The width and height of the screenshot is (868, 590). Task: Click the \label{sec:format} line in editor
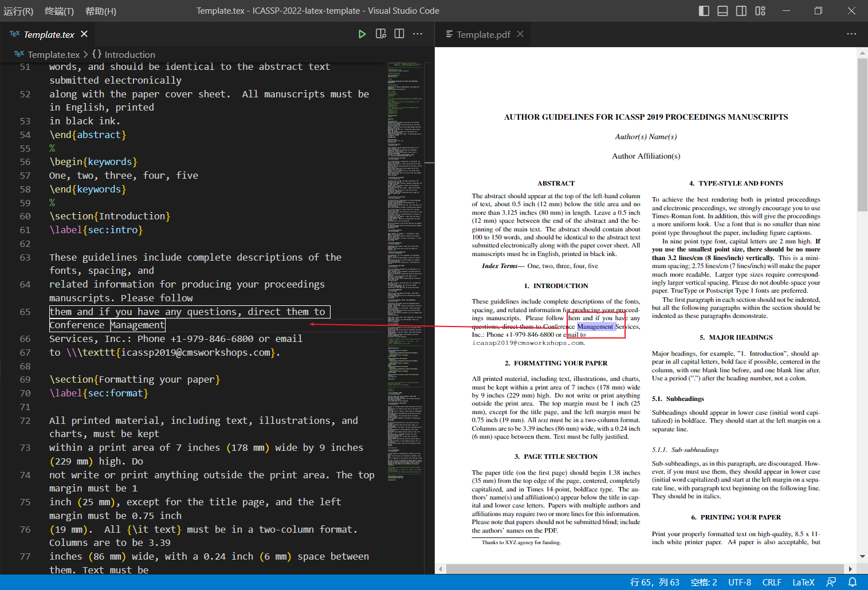click(x=99, y=393)
